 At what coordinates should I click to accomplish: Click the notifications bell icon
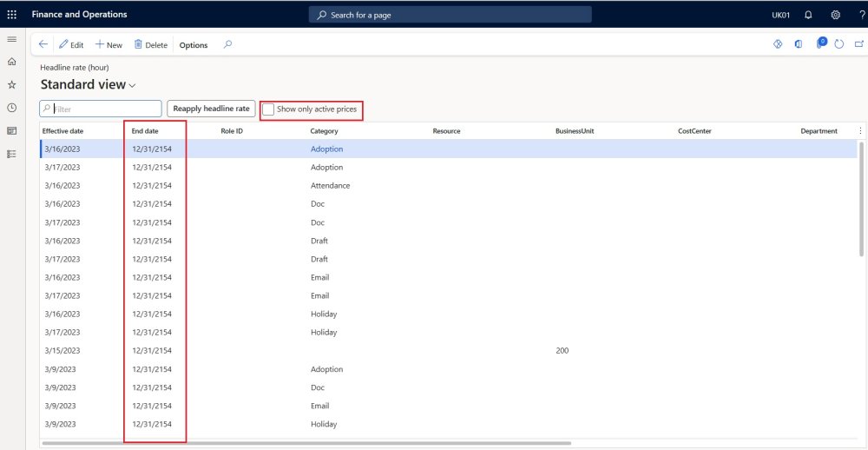[808, 15]
